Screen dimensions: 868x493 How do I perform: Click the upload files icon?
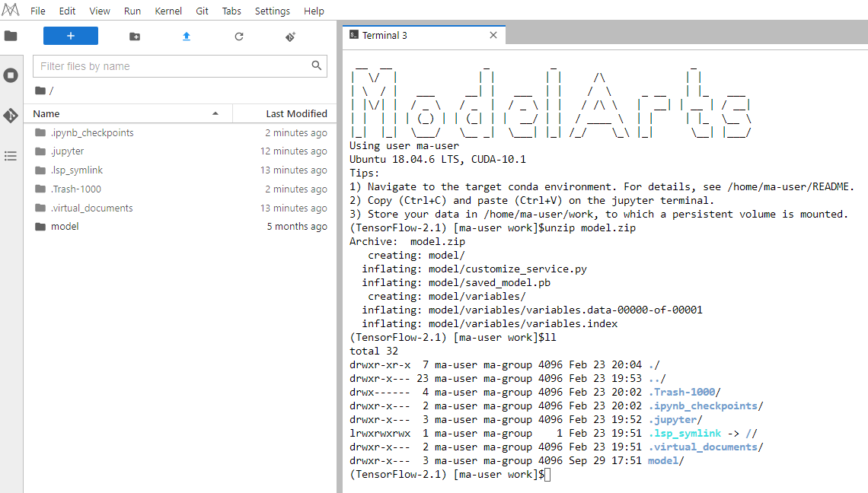pos(187,37)
